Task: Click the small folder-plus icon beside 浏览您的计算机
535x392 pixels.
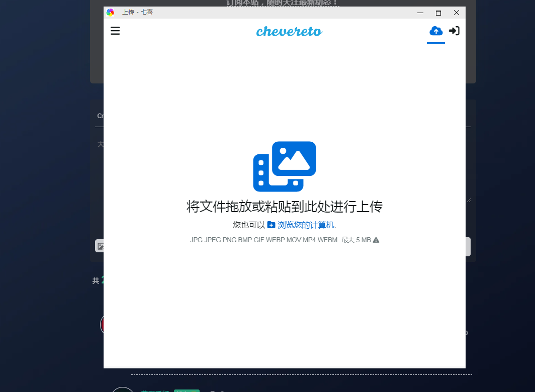Action: (271, 225)
